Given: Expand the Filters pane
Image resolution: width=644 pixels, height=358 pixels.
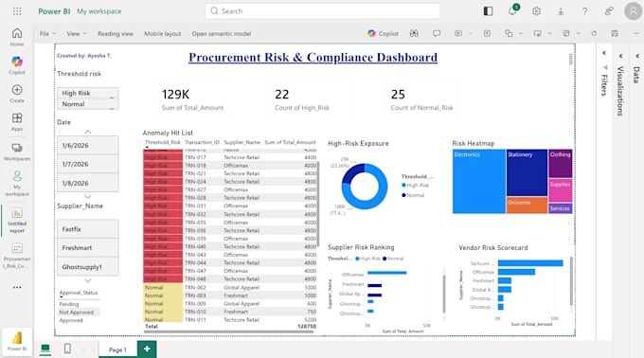Looking at the screenshot, I should (x=604, y=74).
